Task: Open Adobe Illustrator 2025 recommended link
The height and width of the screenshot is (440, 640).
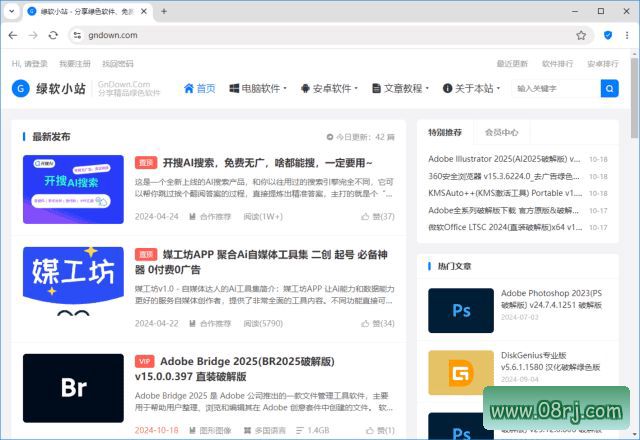Action: pos(504,159)
